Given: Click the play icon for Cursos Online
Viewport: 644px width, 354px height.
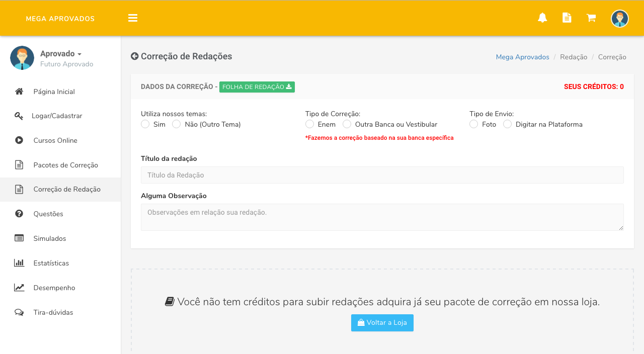Looking at the screenshot, I should click(x=19, y=140).
